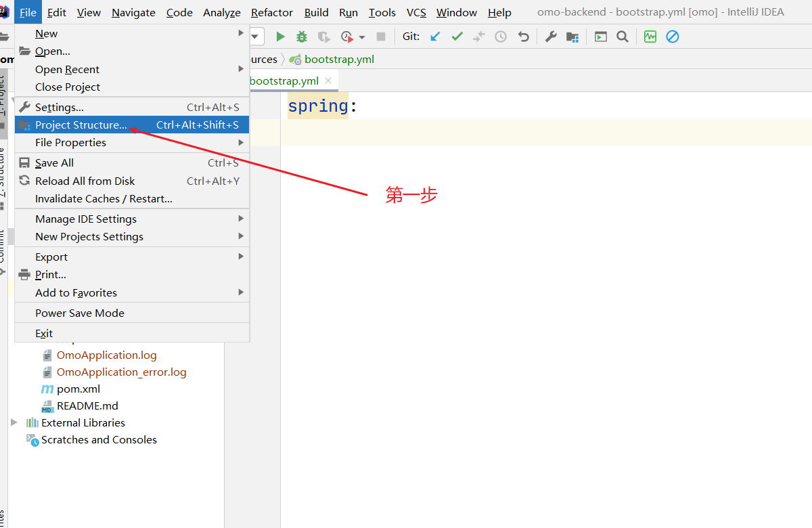Click Git Show History clock icon
Image resolution: width=812 pixels, height=528 pixels.
pos(501,37)
